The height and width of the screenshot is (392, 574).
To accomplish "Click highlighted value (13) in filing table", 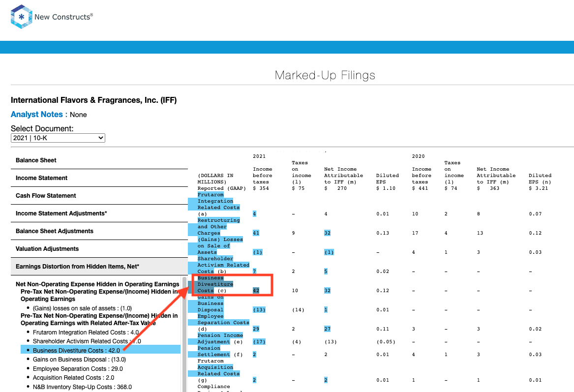I will pos(259,310).
